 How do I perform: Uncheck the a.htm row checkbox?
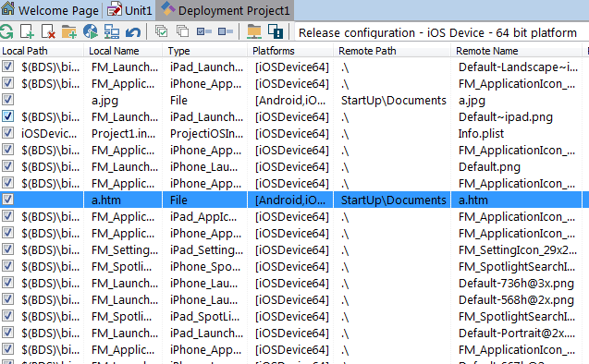click(7, 200)
